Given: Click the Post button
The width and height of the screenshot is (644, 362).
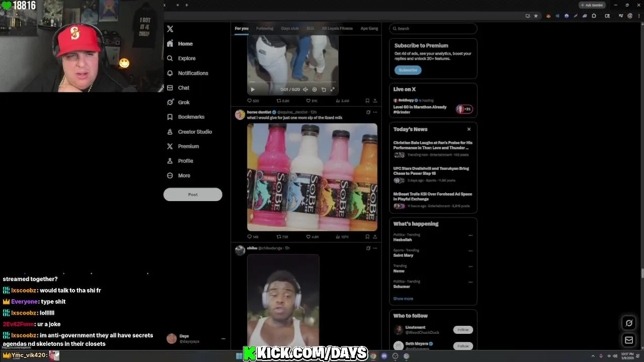Looking at the screenshot, I should [x=193, y=195].
